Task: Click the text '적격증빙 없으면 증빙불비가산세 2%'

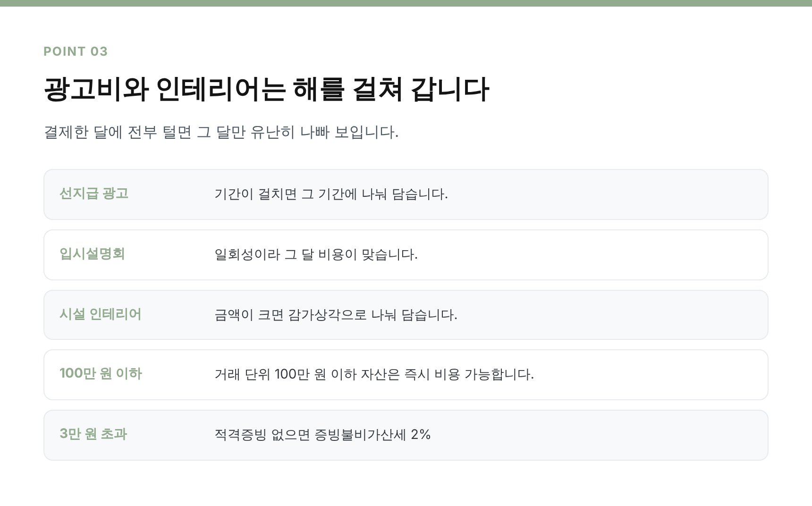Action: pos(322,435)
